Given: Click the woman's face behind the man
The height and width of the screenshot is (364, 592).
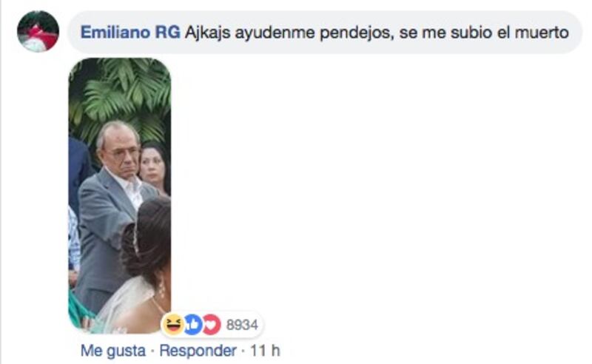Looking at the screenshot, I should tap(152, 166).
